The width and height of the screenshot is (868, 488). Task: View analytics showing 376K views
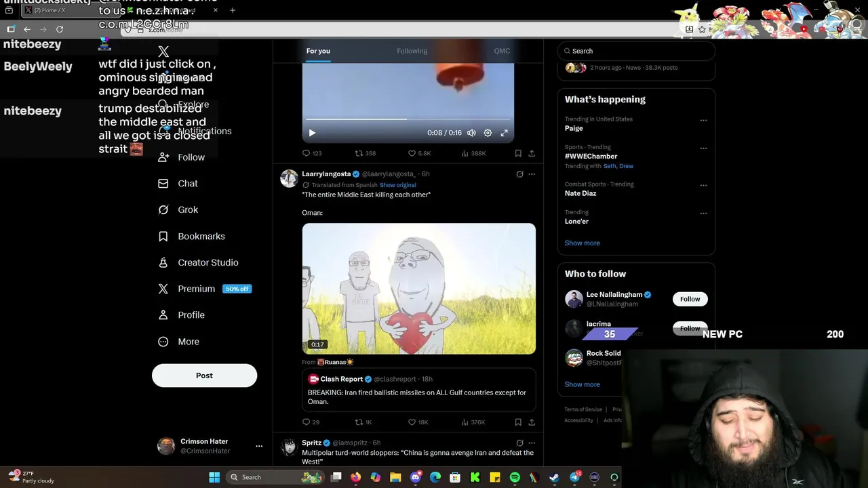(x=473, y=422)
